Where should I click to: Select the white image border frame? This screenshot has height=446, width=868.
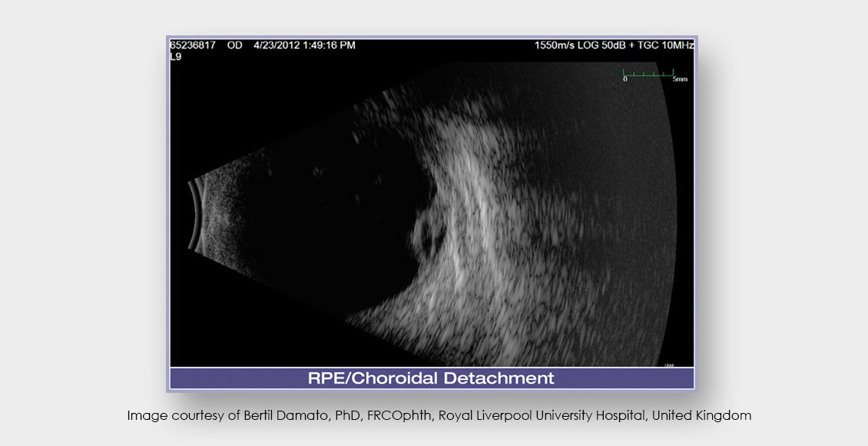(x=169, y=215)
